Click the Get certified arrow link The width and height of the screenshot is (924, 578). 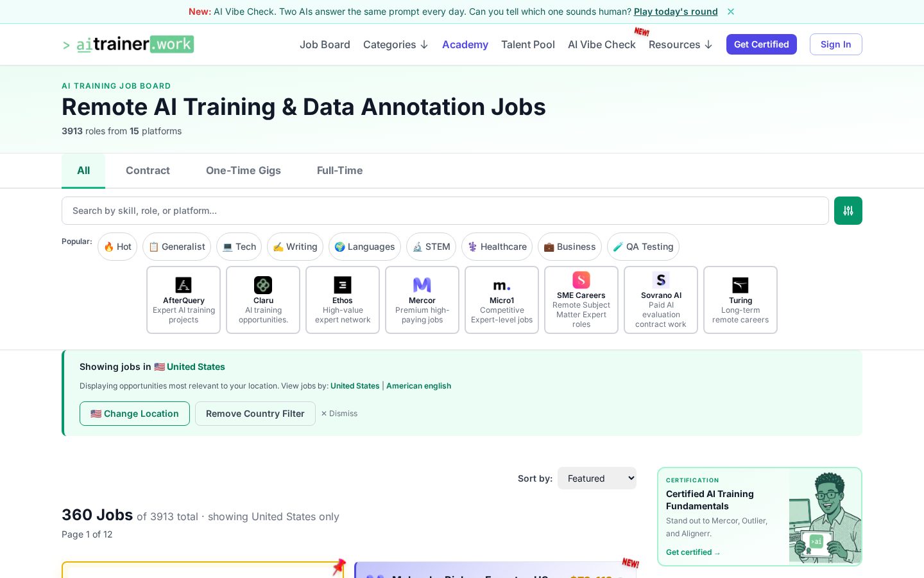(693, 552)
